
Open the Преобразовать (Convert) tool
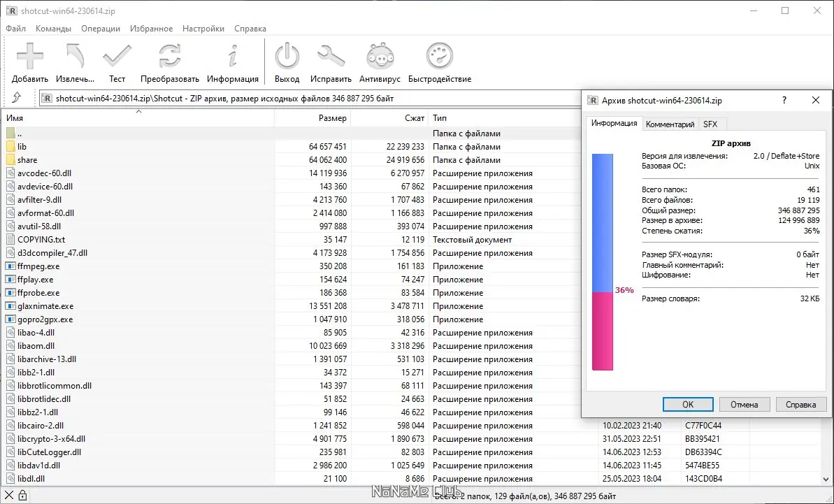point(170,57)
